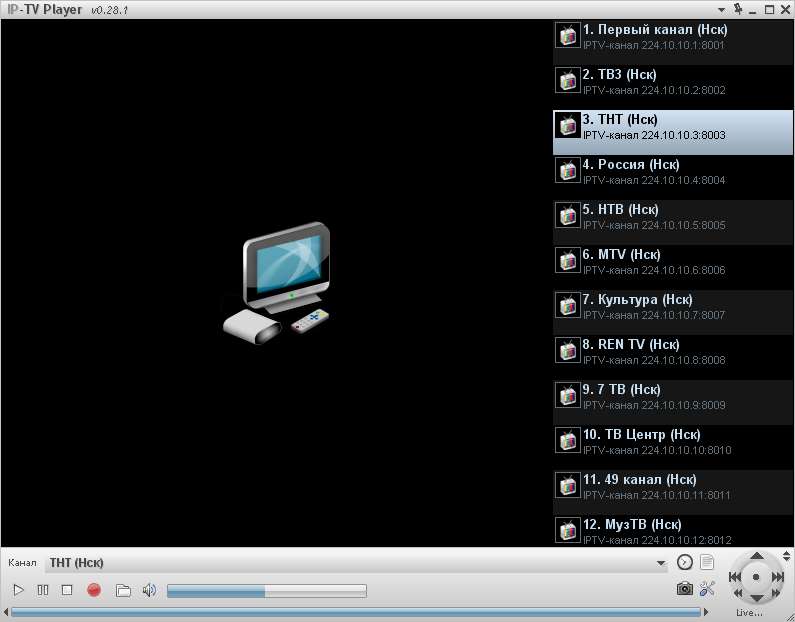Click TV icon beside НТВ (Нск)

pos(568,215)
